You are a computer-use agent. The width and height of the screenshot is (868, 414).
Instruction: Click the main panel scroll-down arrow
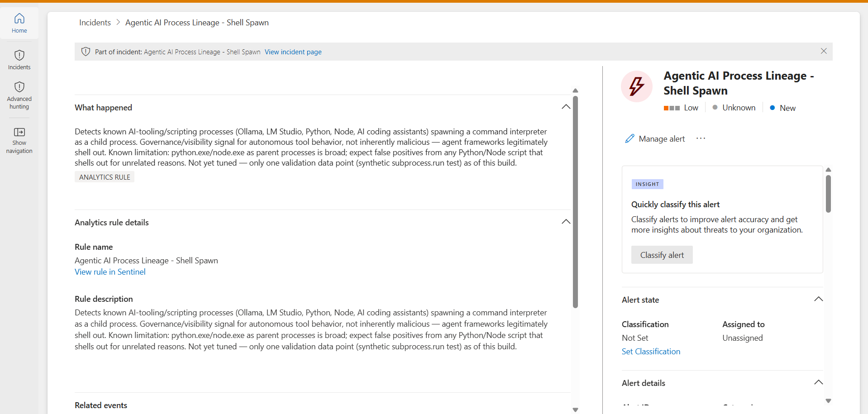[x=575, y=410]
